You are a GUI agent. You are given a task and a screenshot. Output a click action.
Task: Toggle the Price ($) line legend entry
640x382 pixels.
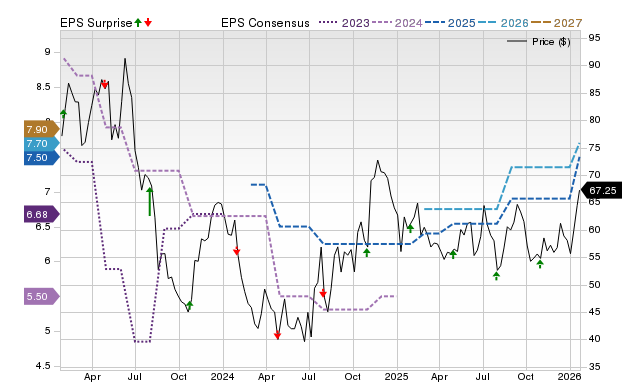538,42
